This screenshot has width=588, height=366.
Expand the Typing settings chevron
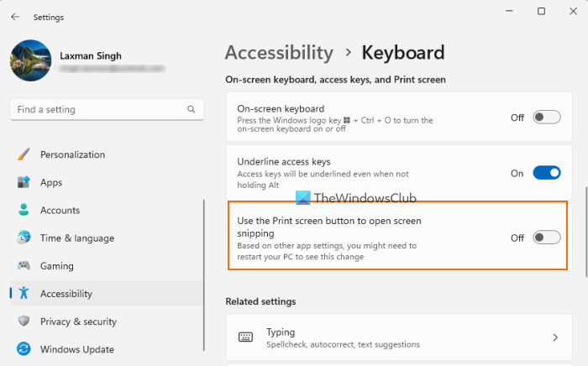coord(555,337)
